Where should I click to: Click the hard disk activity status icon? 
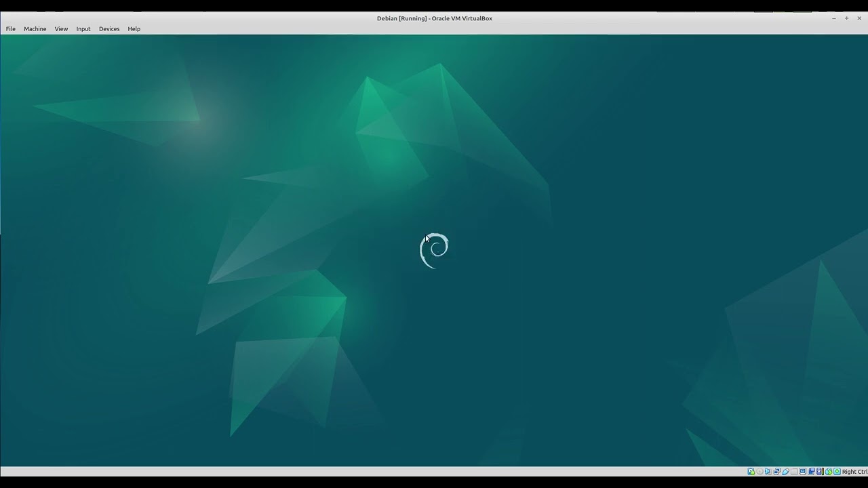[x=751, y=472]
